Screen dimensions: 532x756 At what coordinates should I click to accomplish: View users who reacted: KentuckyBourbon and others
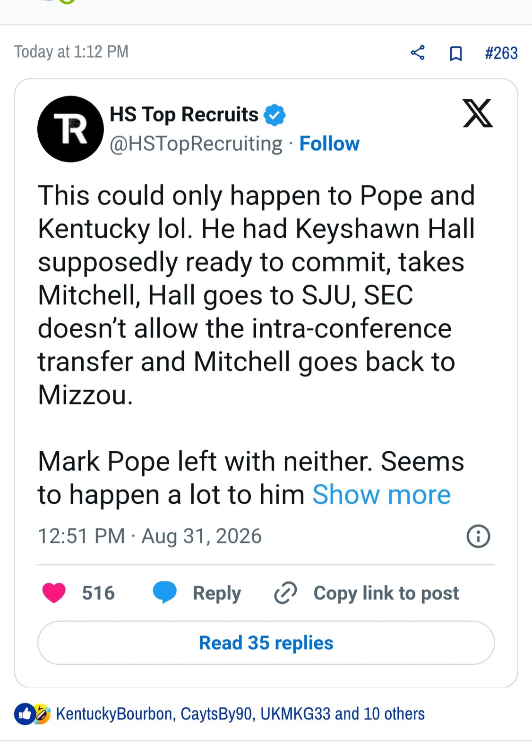(x=240, y=714)
